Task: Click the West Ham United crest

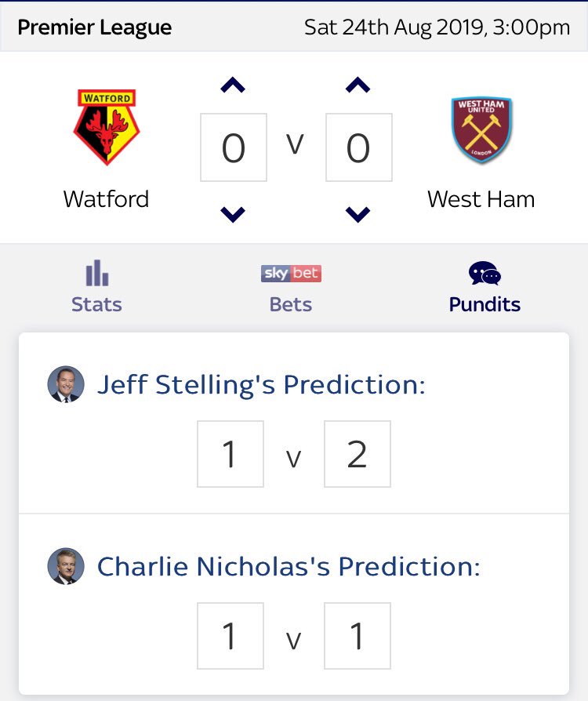Action: click(481, 129)
